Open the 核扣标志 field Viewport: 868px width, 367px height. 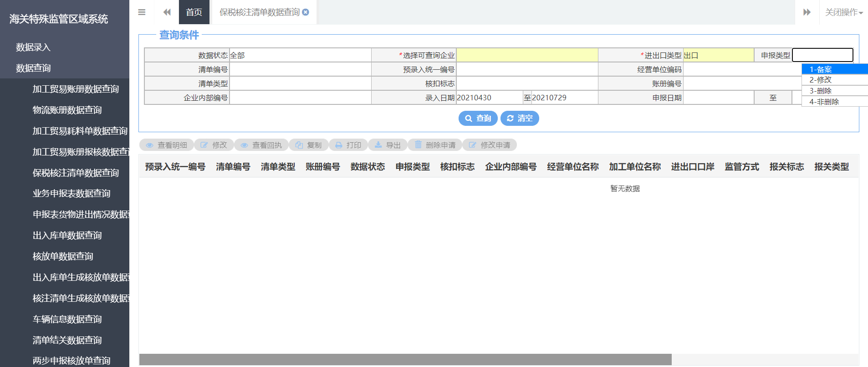point(527,83)
